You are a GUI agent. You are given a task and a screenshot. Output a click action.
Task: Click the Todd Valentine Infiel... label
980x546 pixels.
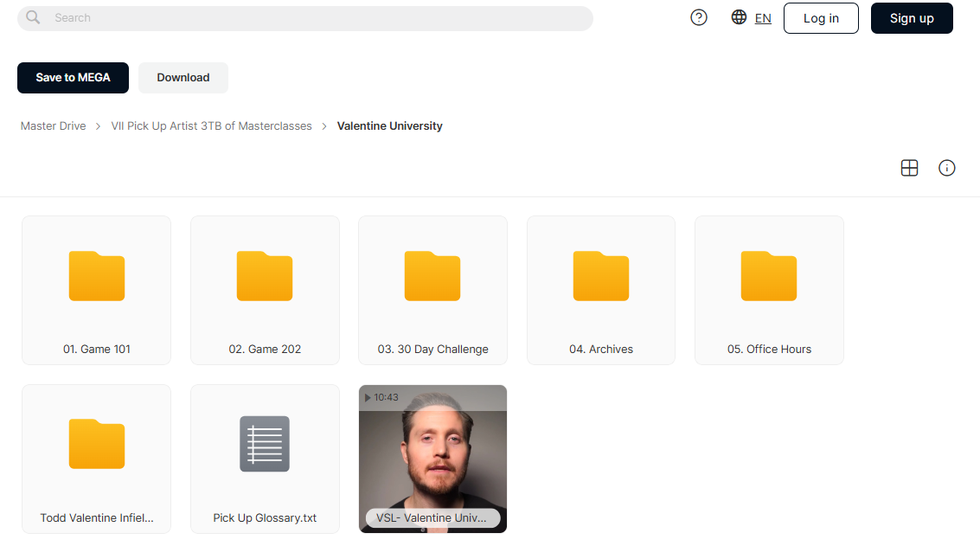(x=97, y=517)
